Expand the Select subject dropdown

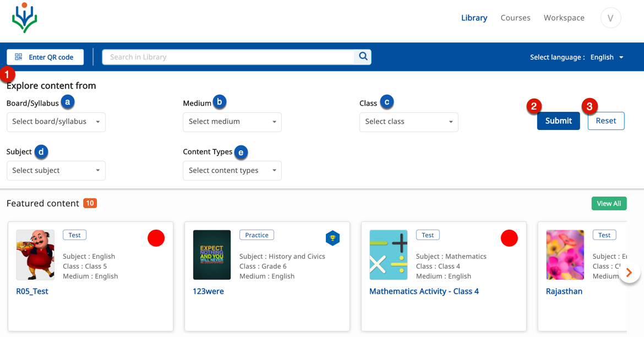pyautogui.click(x=56, y=171)
